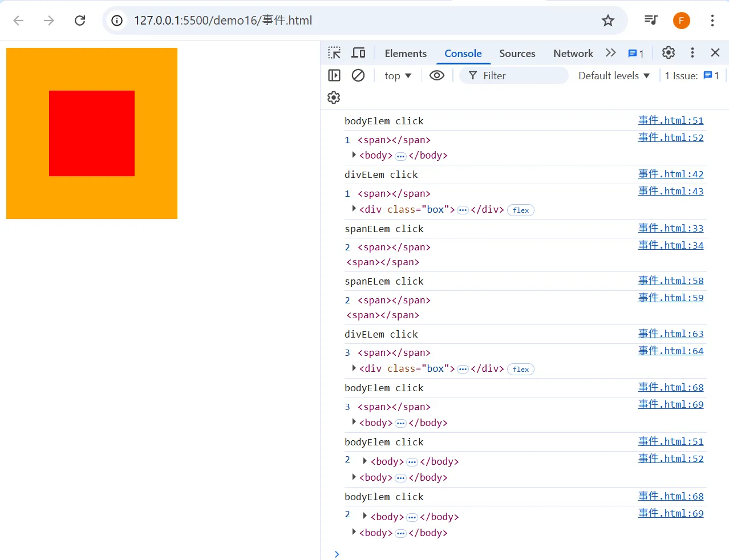Expand the first body element in console

[x=354, y=155]
